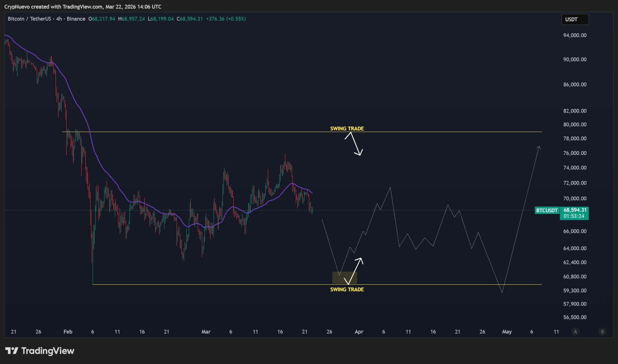Screen dimensions: 618x364
Task: Click the circular A price-scale button
Action: pos(575,331)
